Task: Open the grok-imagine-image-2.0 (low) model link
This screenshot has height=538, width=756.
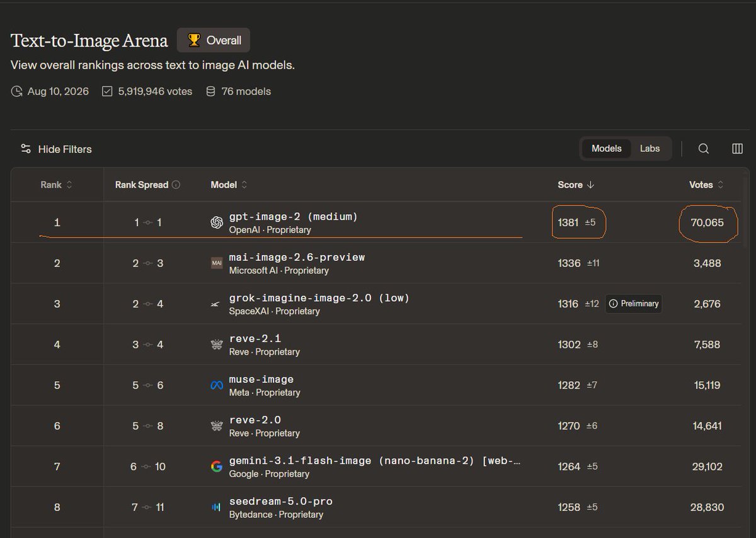Action: pyautogui.click(x=319, y=298)
